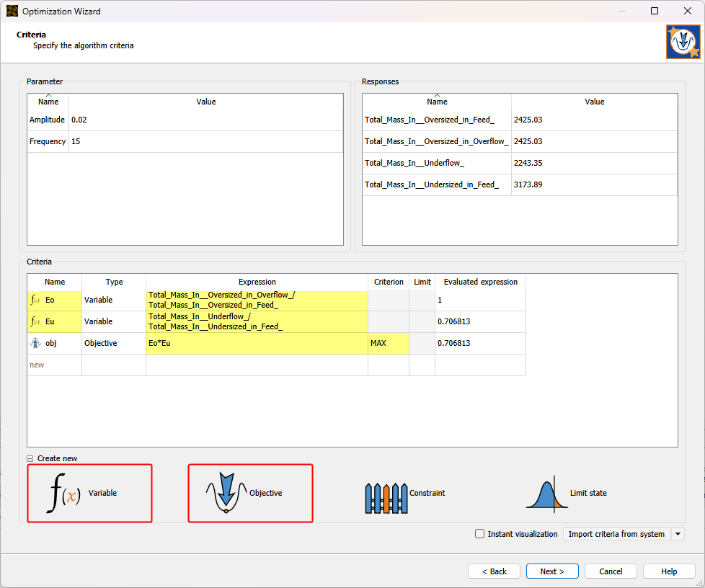The image size is (705, 588).
Task: Click the Optimization Wizard logo at top right
Action: click(x=683, y=42)
